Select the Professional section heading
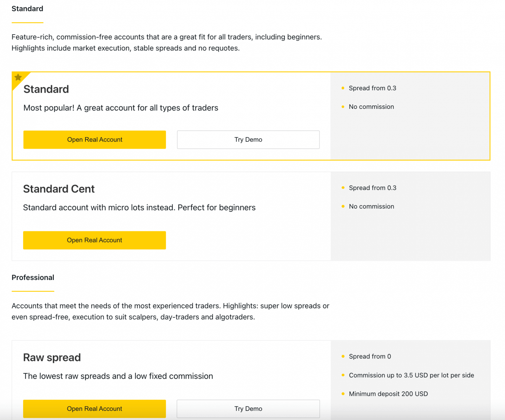This screenshot has width=505, height=420. pos(33,277)
